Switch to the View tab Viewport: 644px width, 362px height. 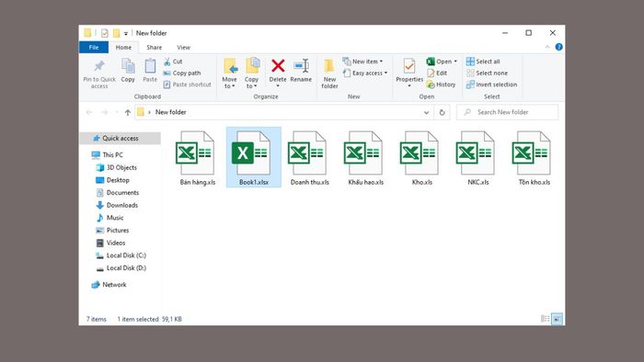184,48
